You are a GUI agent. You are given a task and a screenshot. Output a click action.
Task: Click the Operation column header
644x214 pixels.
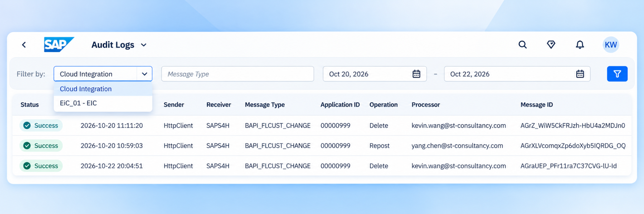click(383, 105)
